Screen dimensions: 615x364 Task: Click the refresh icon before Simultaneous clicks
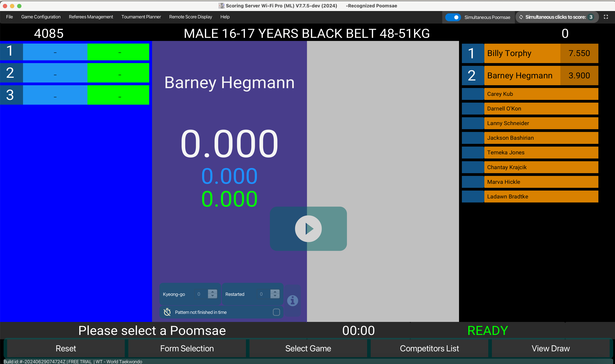click(x=521, y=17)
